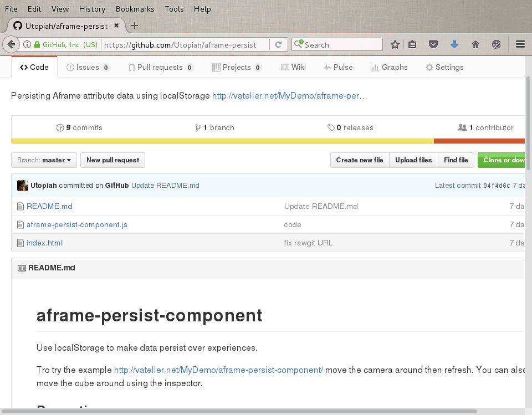
Task: Open the aframe-persist-component.js file
Action: [77, 224]
